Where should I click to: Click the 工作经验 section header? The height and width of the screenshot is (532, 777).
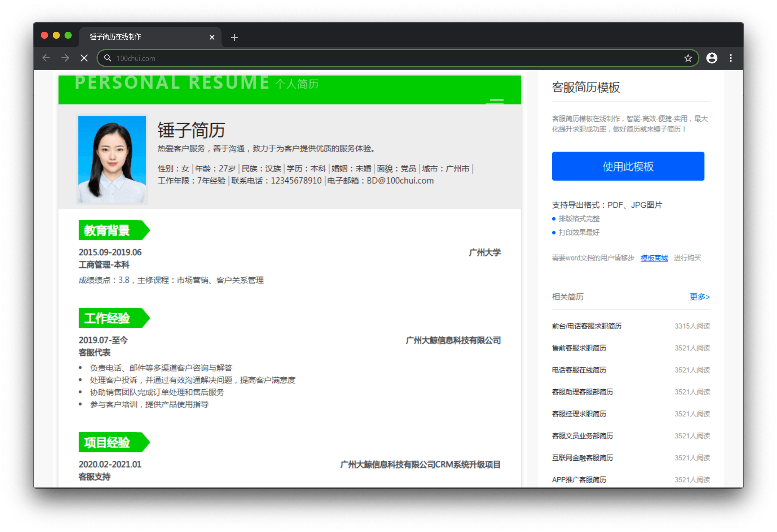114,318
